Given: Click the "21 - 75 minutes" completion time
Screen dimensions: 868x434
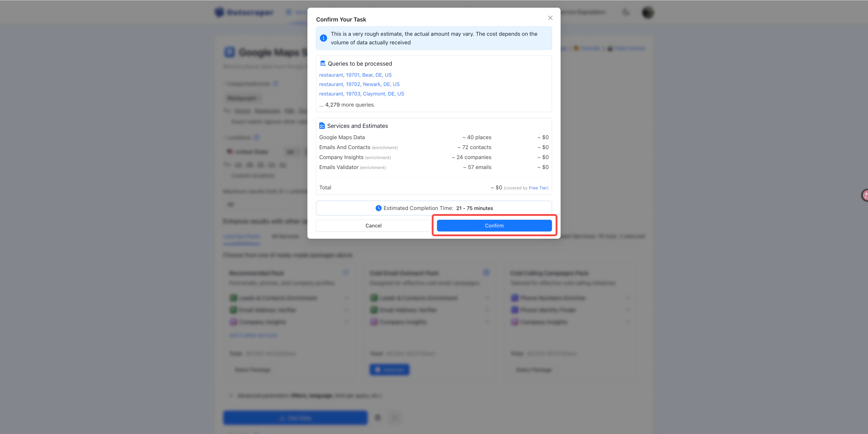Looking at the screenshot, I should pyautogui.click(x=474, y=208).
